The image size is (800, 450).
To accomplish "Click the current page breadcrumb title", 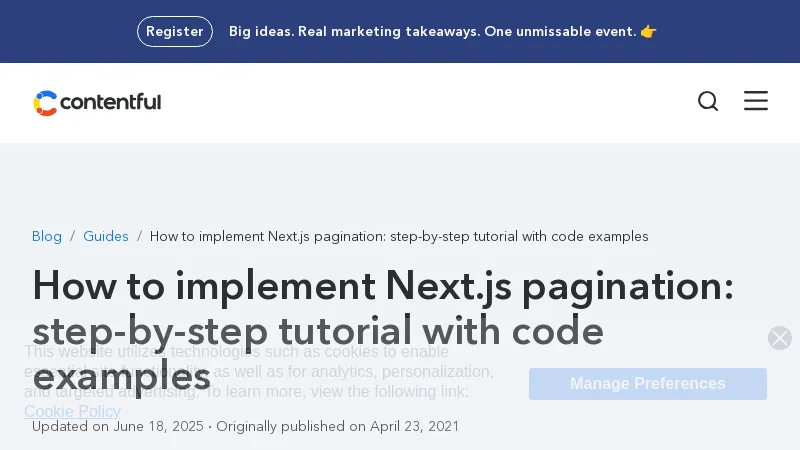I will click(399, 237).
